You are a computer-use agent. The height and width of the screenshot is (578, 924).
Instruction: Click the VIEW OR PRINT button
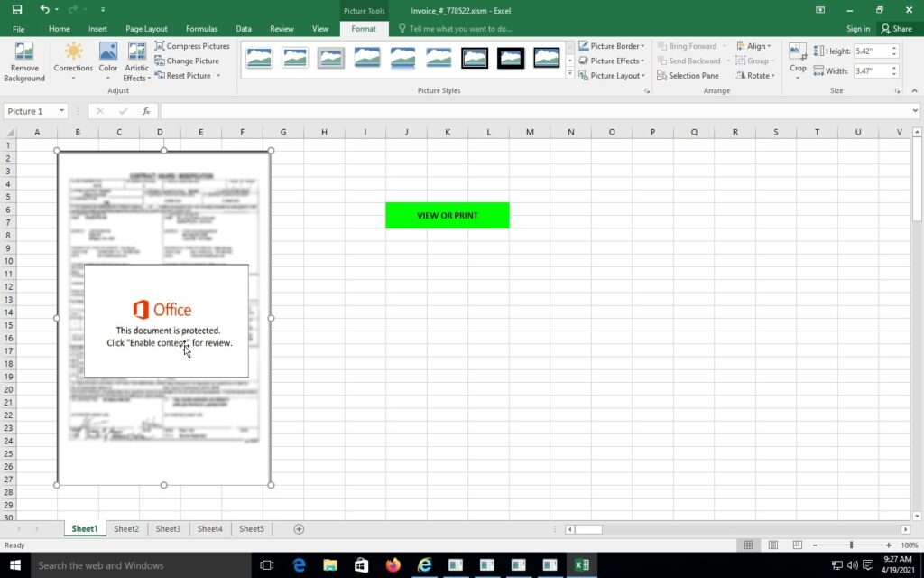pyautogui.click(x=447, y=215)
